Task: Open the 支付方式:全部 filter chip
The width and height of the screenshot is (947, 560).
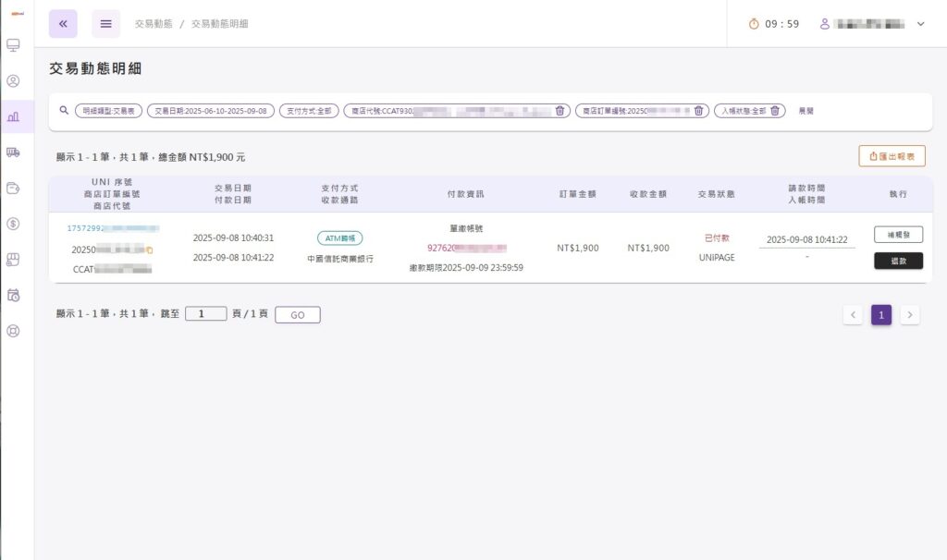Action: pos(308,109)
